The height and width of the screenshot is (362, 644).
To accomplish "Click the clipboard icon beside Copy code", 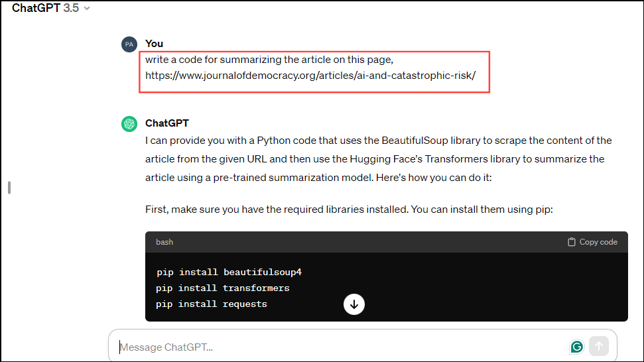I will click(x=571, y=242).
